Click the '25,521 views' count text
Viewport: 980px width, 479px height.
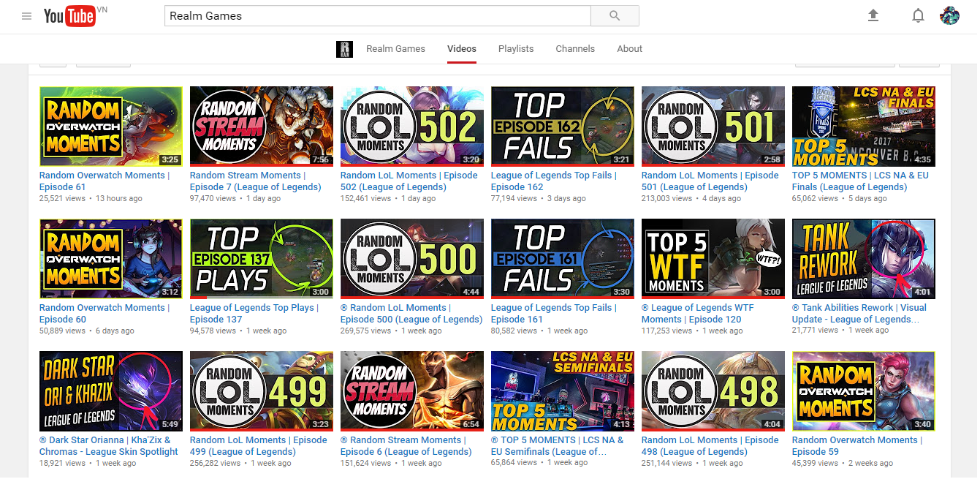click(x=63, y=198)
